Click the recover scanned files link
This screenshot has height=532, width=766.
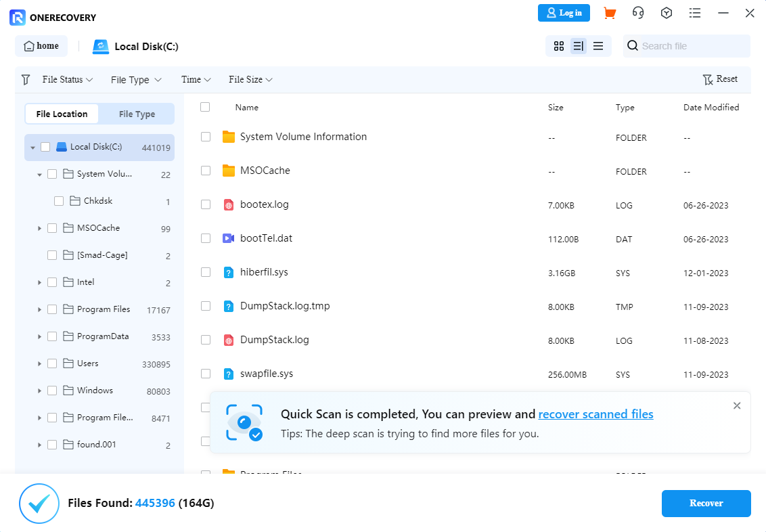[x=596, y=414]
